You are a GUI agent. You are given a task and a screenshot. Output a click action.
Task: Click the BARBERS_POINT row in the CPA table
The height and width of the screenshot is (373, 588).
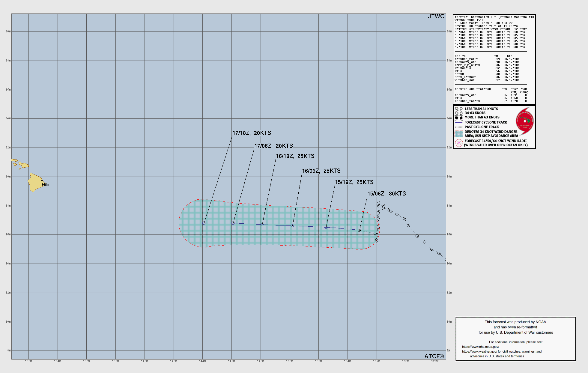pyautogui.click(x=487, y=59)
